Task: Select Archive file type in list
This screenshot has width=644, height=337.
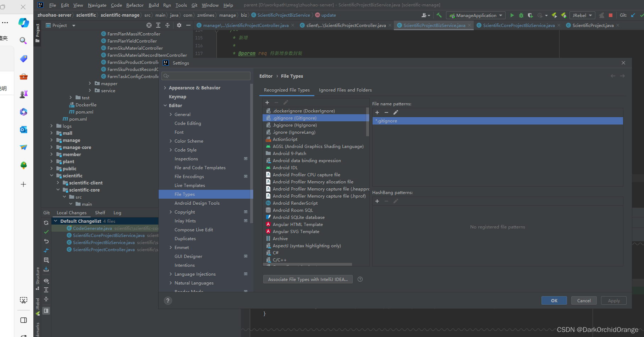Action: point(315,238)
